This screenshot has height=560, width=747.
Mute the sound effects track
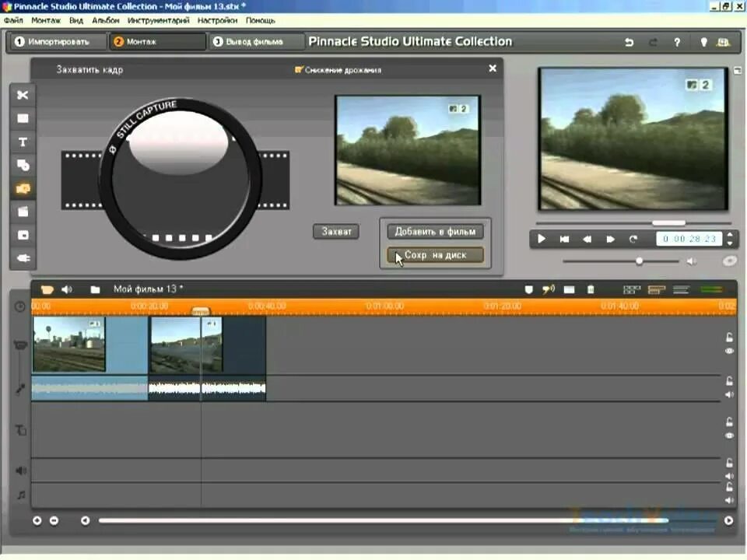click(729, 476)
